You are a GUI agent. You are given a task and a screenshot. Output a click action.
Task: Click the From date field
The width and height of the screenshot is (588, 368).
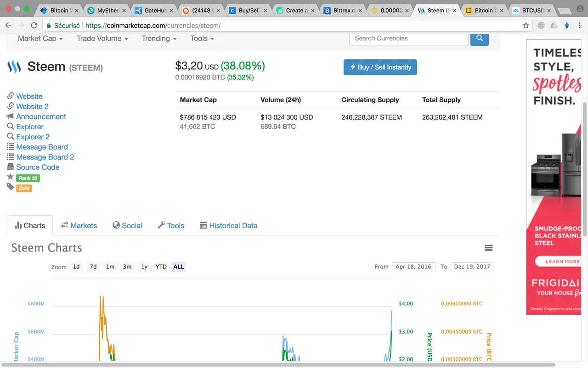(413, 267)
